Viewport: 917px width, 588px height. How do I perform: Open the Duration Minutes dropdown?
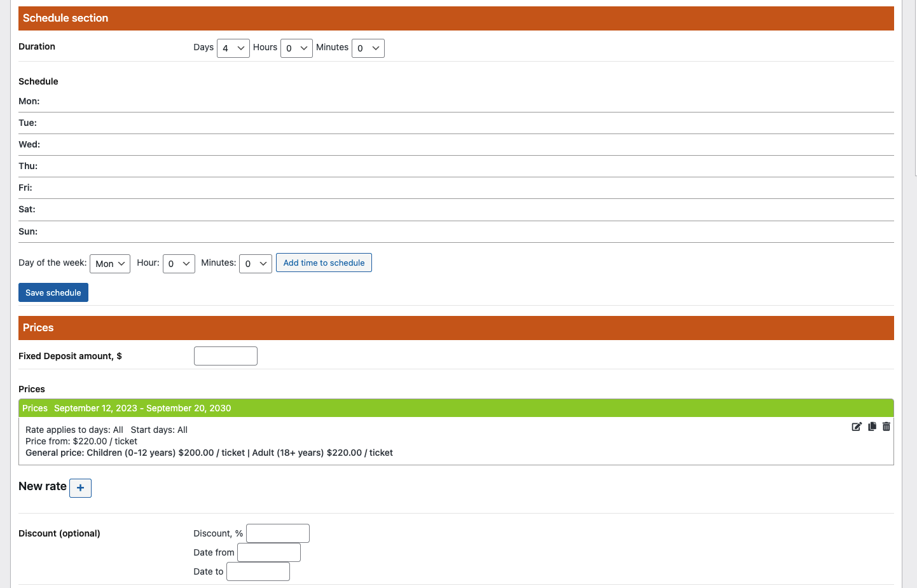pos(368,48)
